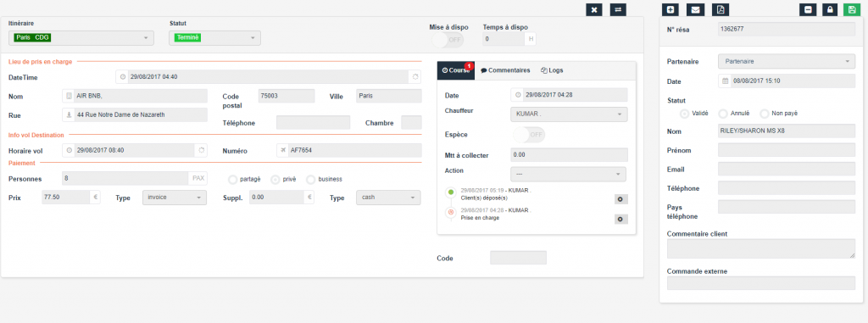Select the privé radio option
Viewport: 868px width, 323px height.
[x=275, y=180]
